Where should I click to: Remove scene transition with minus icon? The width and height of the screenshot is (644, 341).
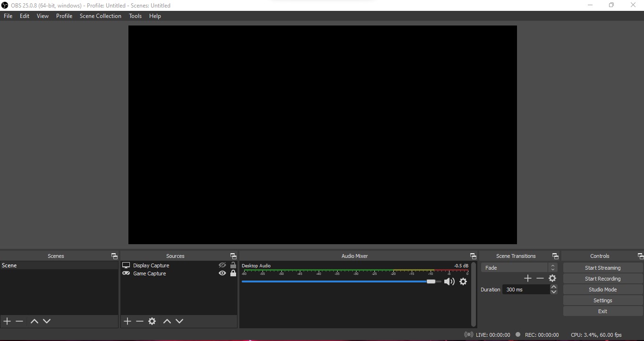point(540,279)
